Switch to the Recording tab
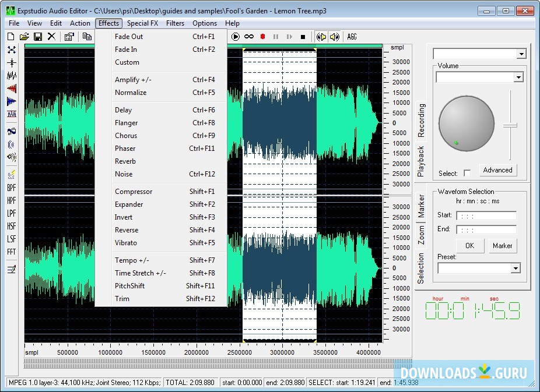 pos(421,121)
